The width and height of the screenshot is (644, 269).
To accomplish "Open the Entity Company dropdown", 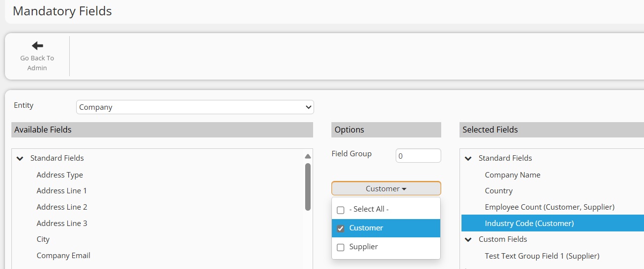I will (x=195, y=107).
